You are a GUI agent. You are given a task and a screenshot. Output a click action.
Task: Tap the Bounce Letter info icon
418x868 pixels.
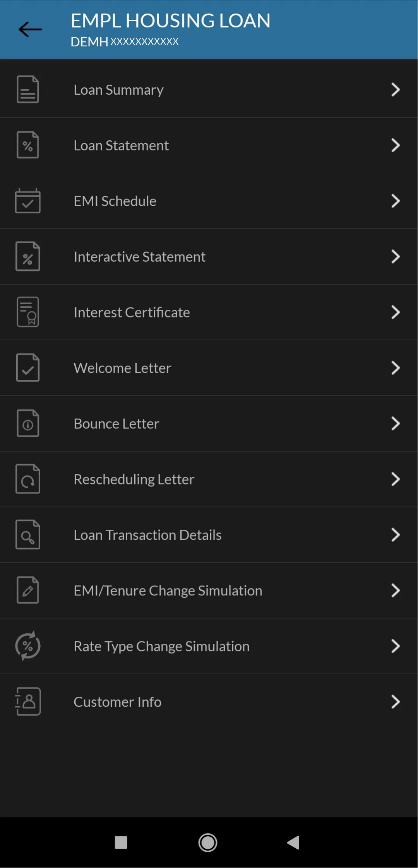(x=28, y=424)
